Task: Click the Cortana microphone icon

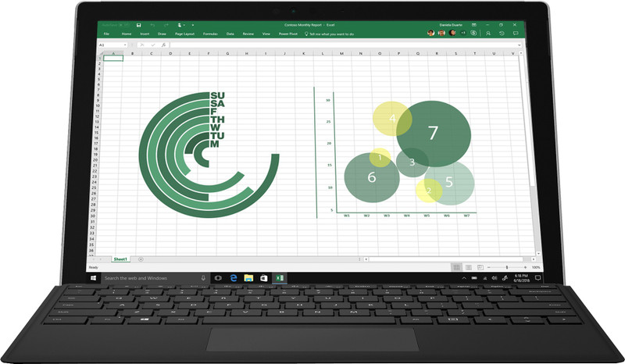Action: (203, 277)
